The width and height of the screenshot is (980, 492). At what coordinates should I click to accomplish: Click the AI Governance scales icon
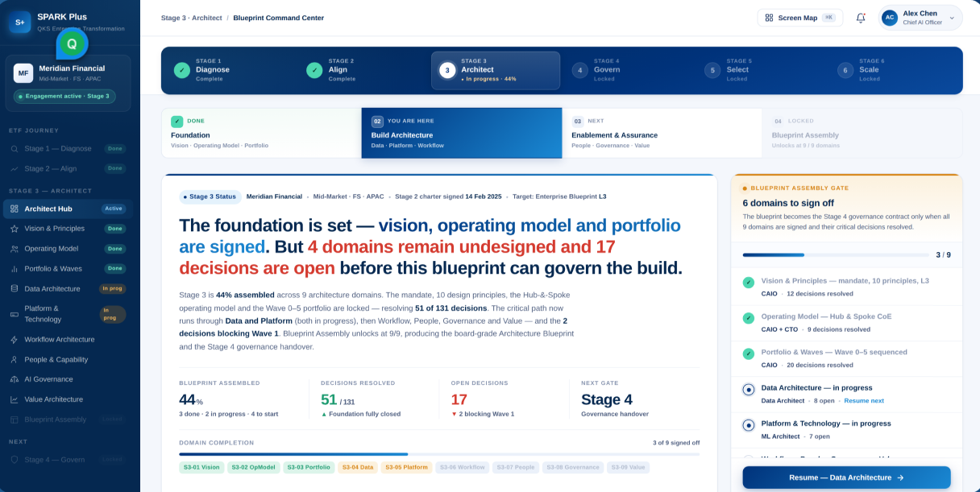[15, 379]
